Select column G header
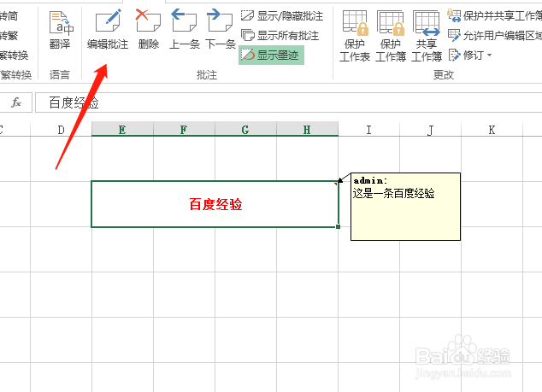The image size is (542, 392). [x=245, y=130]
